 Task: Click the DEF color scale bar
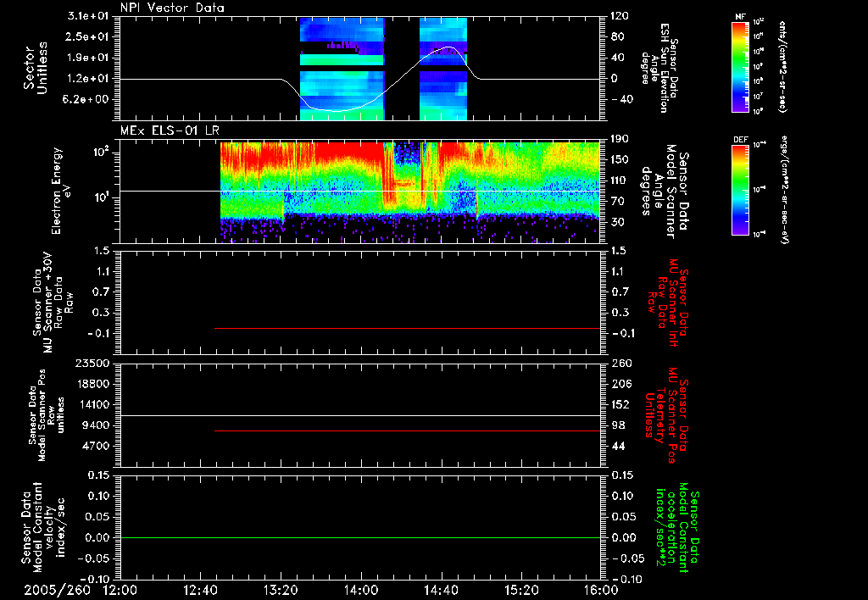tap(740, 190)
